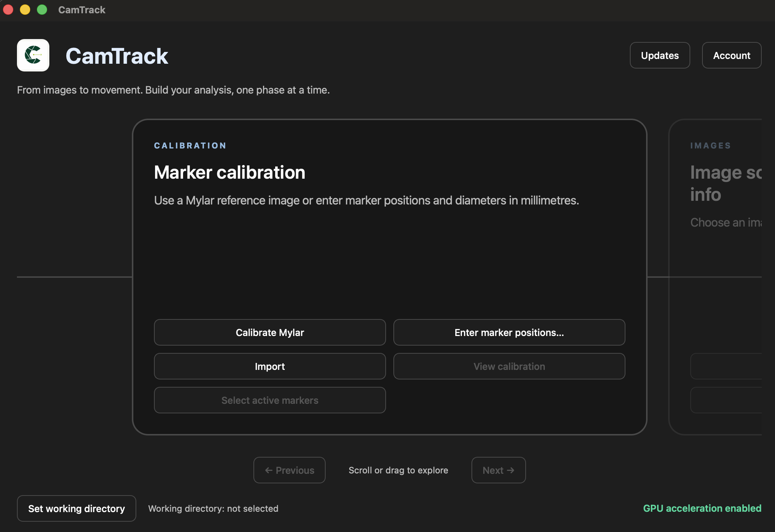The image size is (775, 532).
Task: Click the GPU acceleration enabled status
Action: tap(702, 508)
